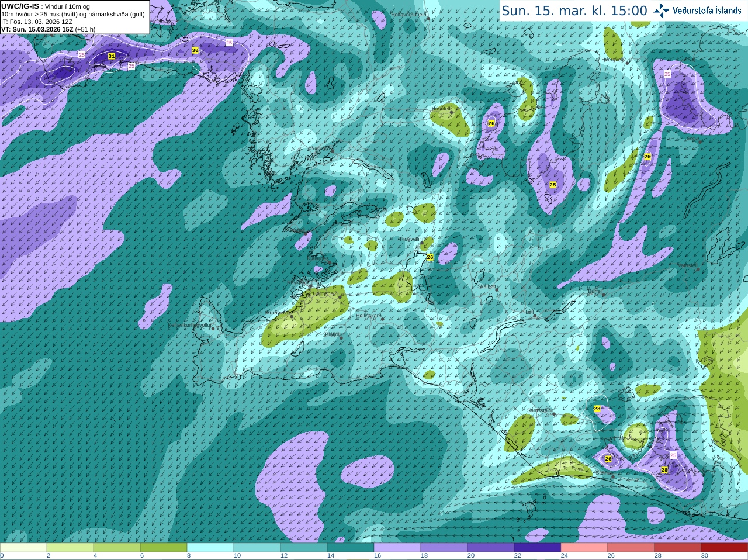Viewport: 748px width, 560px height.
Task: Click the Vatnsfell station label
Action: (x=687, y=265)
